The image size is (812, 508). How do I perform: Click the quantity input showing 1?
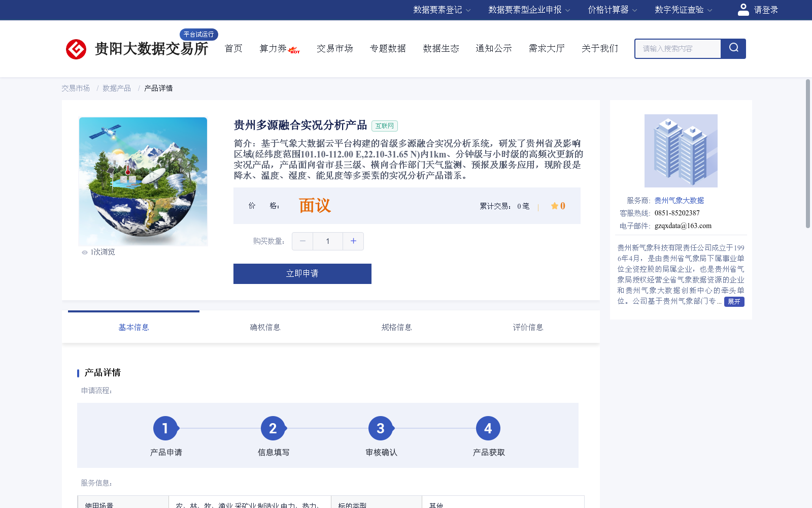(x=328, y=241)
